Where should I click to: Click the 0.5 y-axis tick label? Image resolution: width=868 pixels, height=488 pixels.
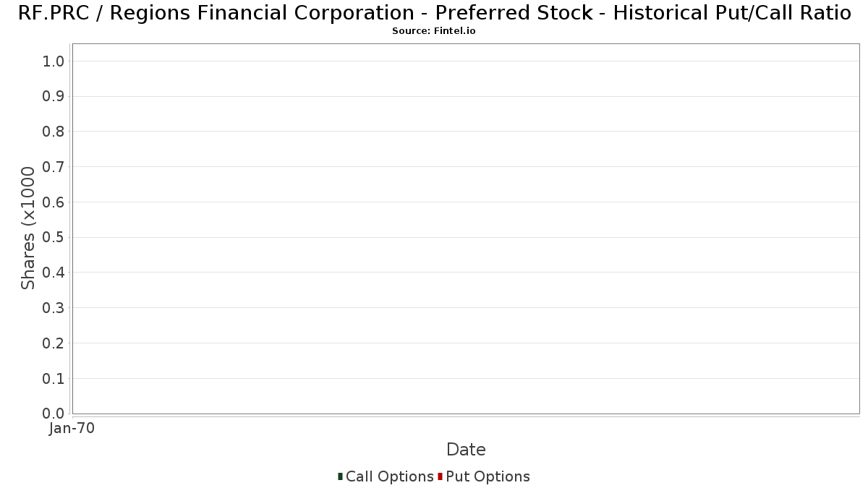pos(54,238)
